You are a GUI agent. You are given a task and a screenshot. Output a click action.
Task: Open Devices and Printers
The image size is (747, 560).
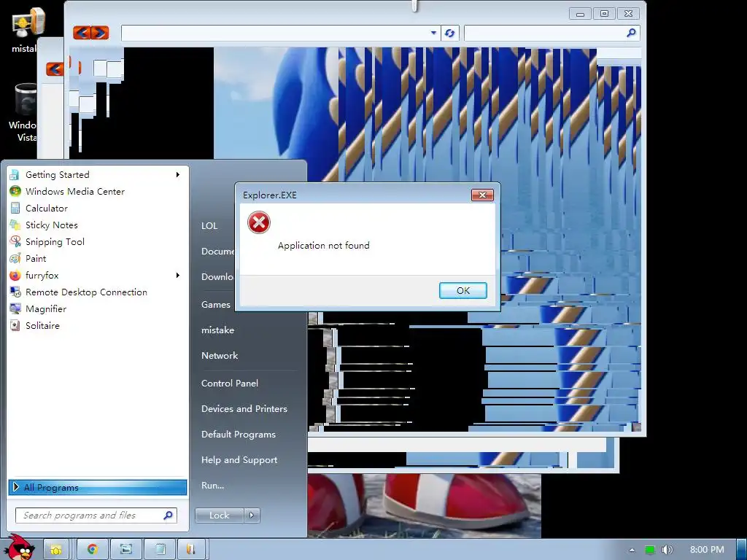click(x=244, y=409)
